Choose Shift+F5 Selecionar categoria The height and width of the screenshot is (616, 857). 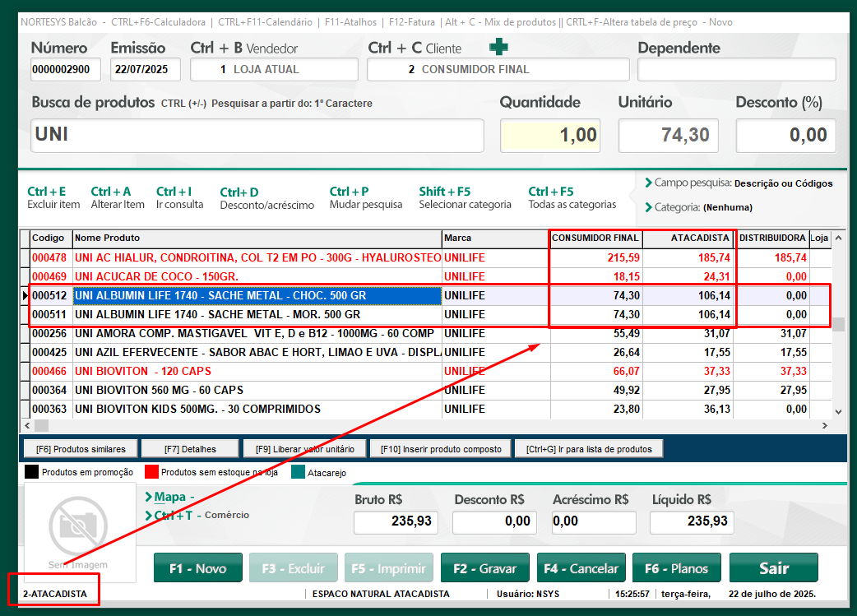coord(465,197)
